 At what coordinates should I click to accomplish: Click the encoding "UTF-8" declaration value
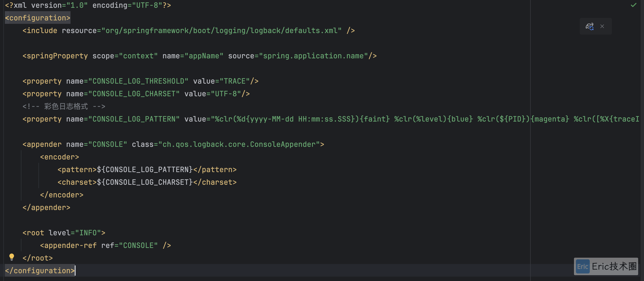(147, 5)
